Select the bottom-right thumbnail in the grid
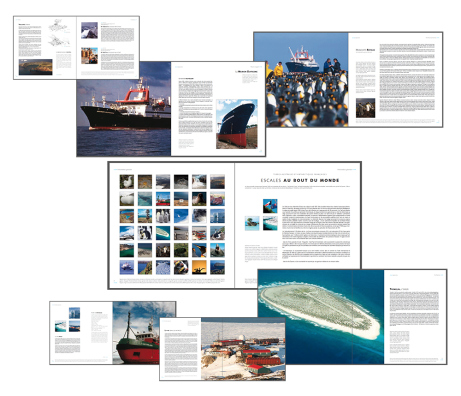Image resolution: width=461 pixels, height=396 pixels. pos(217,267)
